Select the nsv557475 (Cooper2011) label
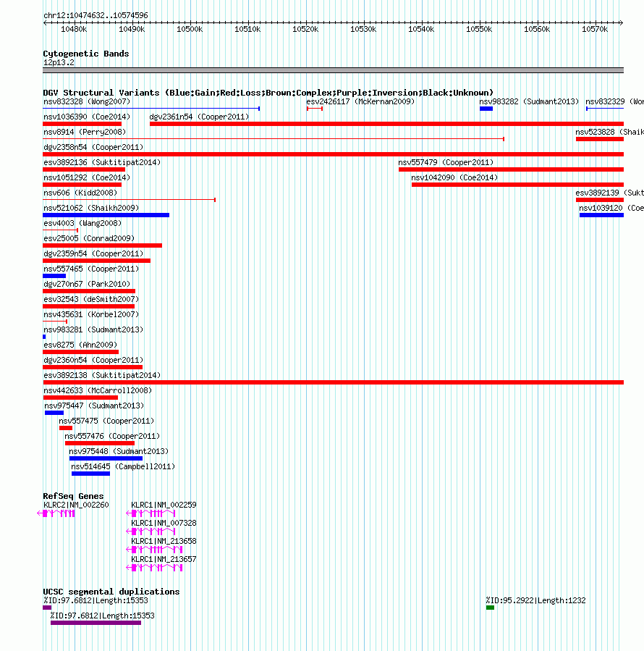The width and height of the screenshot is (644, 651). [106, 421]
